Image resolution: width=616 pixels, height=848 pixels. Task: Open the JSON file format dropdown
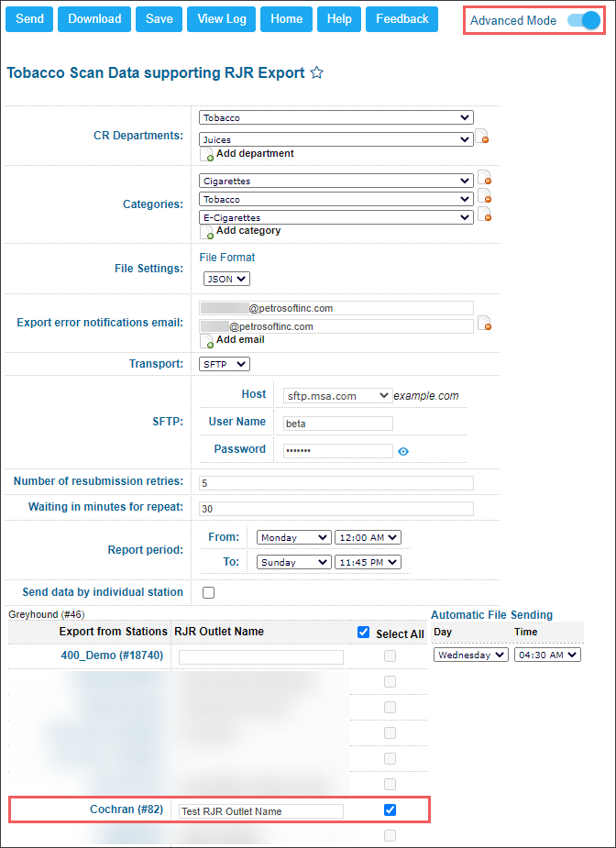point(226,279)
